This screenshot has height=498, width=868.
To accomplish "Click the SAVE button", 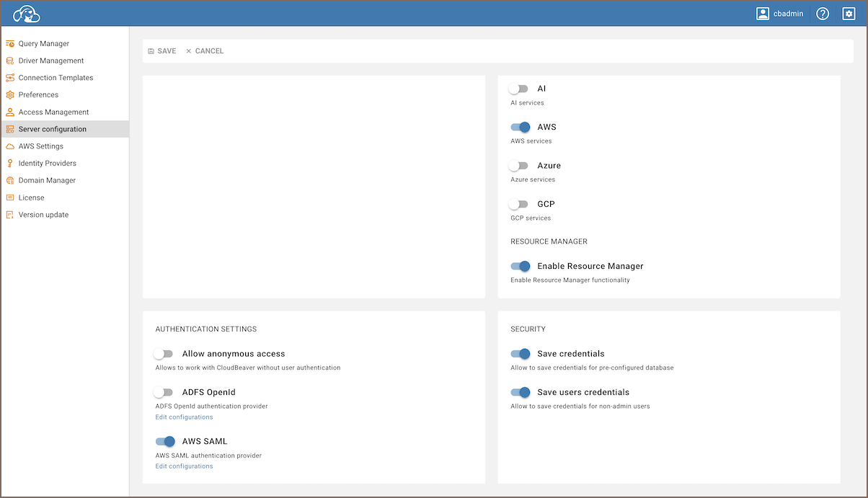I will 162,51.
